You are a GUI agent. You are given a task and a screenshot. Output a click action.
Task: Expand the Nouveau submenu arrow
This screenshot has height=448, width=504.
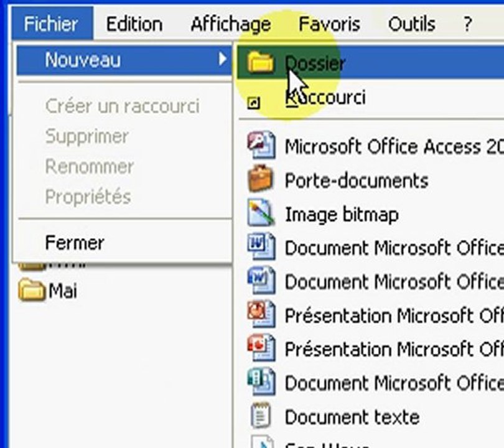click(x=222, y=60)
